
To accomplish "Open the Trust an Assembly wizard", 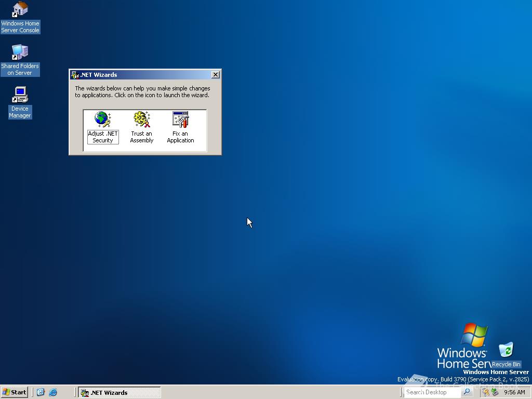I will pos(142,128).
